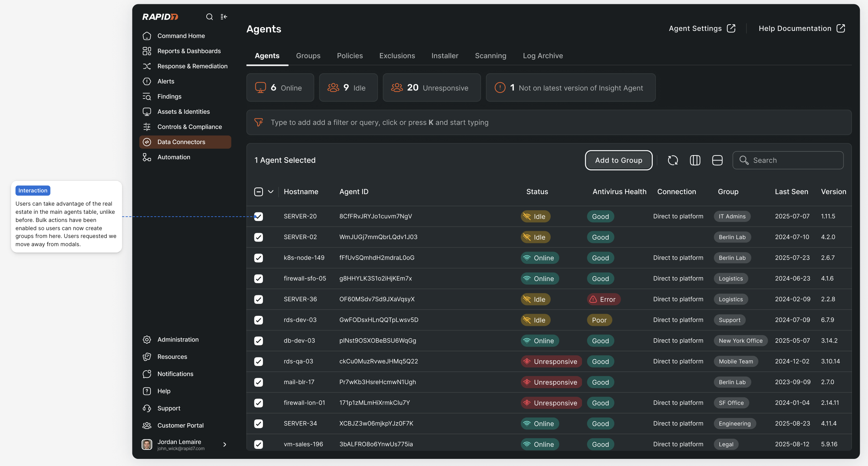Uncheck the SERVER-20 row checkbox
This screenshot has height=466, width=868.
click(x=259, y=217)
